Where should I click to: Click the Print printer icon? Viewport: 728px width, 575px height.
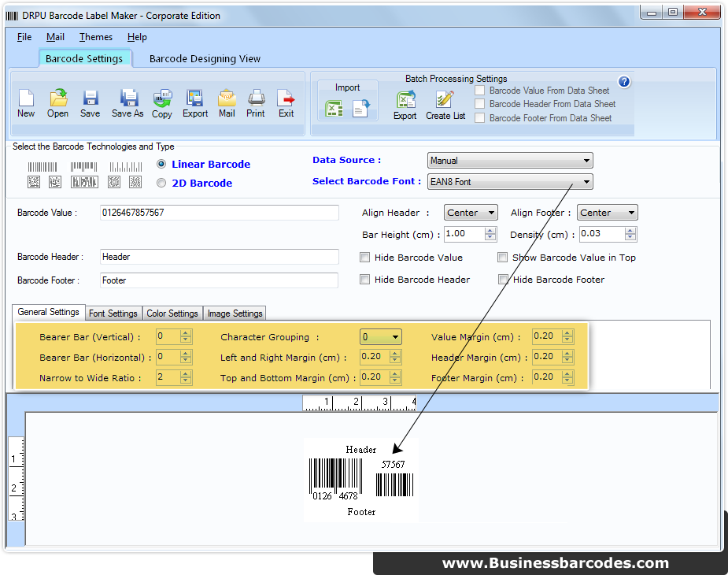pyautogui.click(x=256, y=98)
